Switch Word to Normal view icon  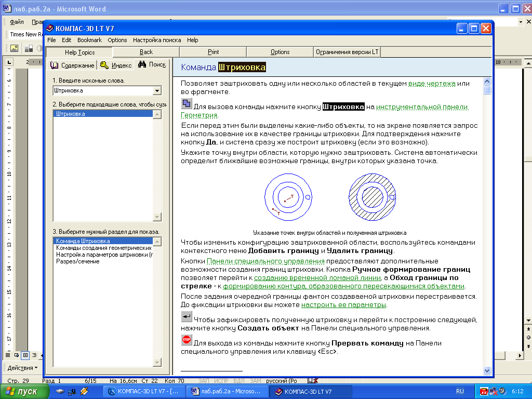click(7, 355)
